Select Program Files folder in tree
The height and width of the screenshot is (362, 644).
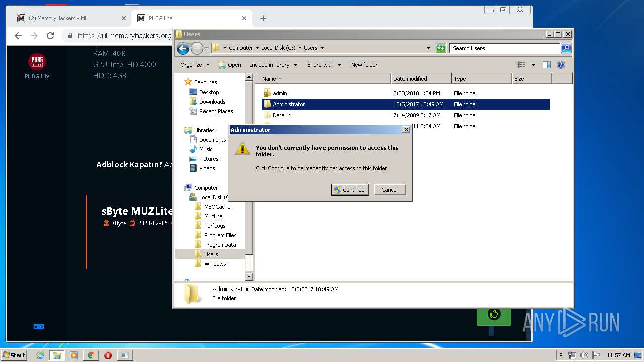click(x=220, y=235)
